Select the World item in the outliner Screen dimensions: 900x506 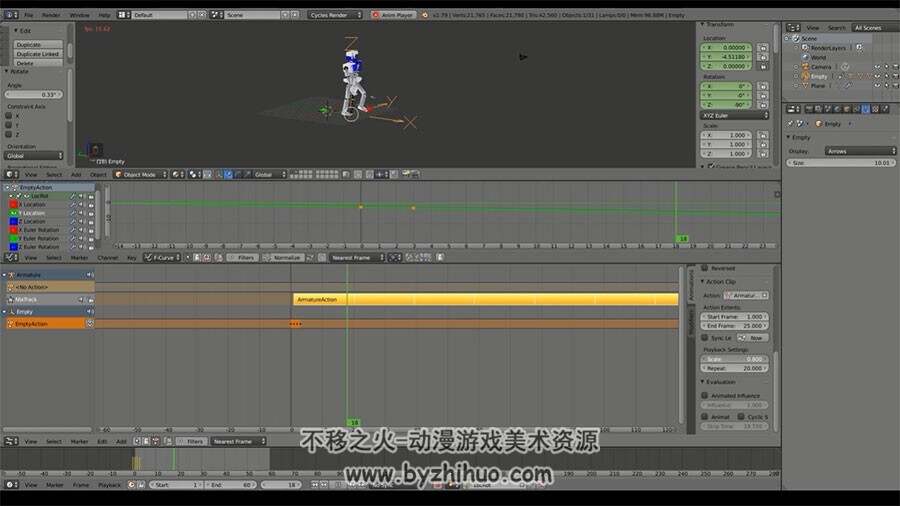point(818,57)
